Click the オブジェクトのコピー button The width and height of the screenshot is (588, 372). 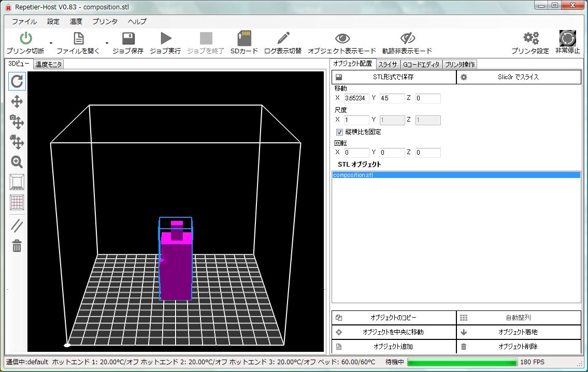pyautogui.click(x=394, y=318)
